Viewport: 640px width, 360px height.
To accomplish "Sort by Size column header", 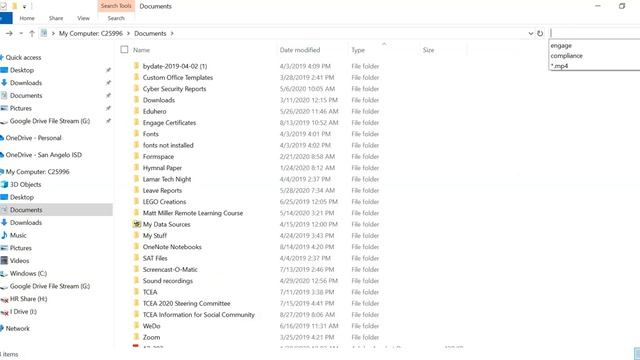I will [428, 50].
